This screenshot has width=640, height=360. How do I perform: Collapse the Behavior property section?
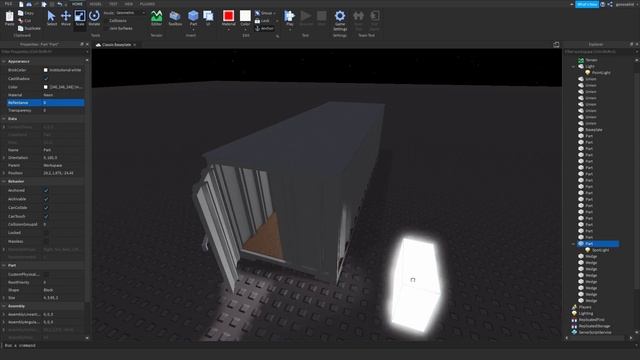coord(4,181)
